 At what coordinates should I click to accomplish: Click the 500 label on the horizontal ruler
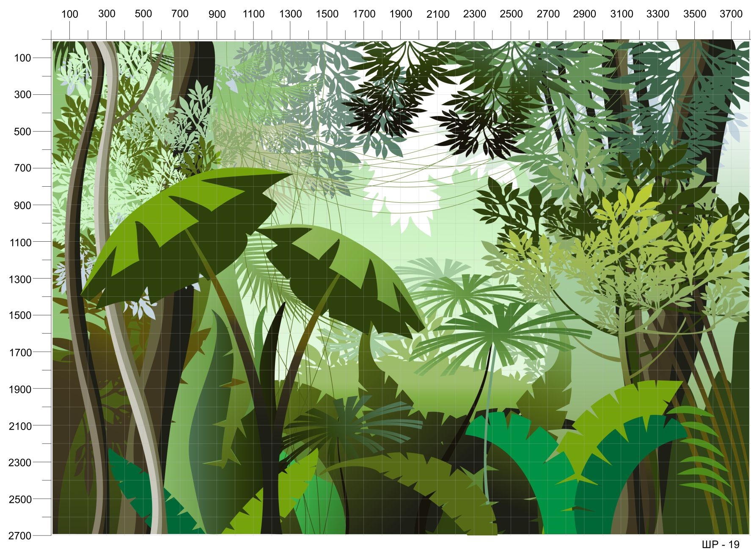(x=143, y=14)
